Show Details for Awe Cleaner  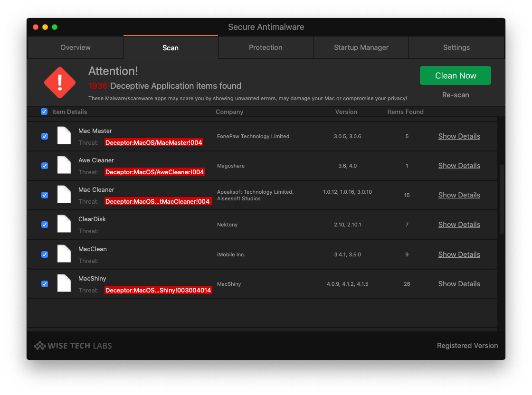pyautogui.click(x=459, y=166)
